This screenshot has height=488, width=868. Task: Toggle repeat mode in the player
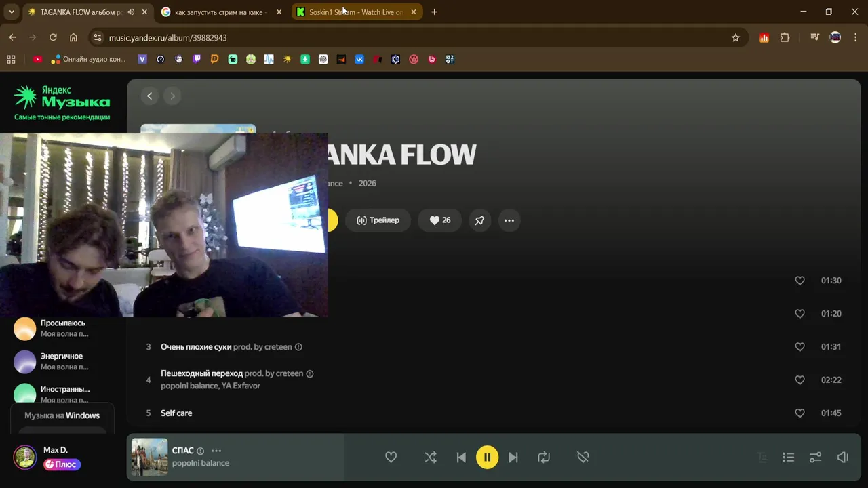tap(544, 457)
